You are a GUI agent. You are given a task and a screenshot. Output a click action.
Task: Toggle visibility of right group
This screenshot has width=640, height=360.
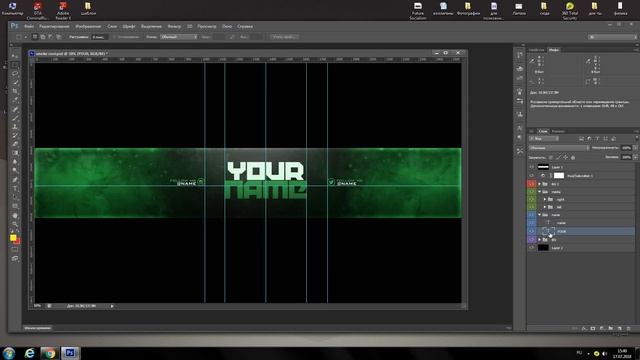(531, 200)
